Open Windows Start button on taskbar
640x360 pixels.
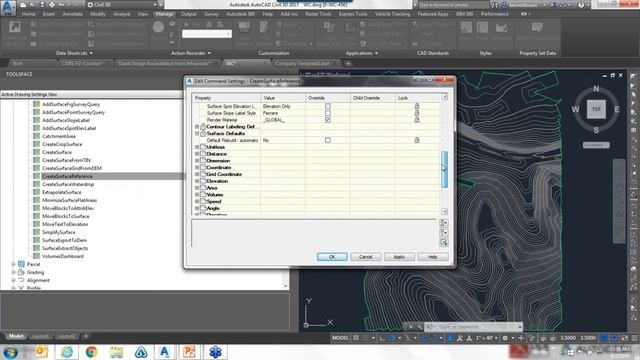click(11, 352)
